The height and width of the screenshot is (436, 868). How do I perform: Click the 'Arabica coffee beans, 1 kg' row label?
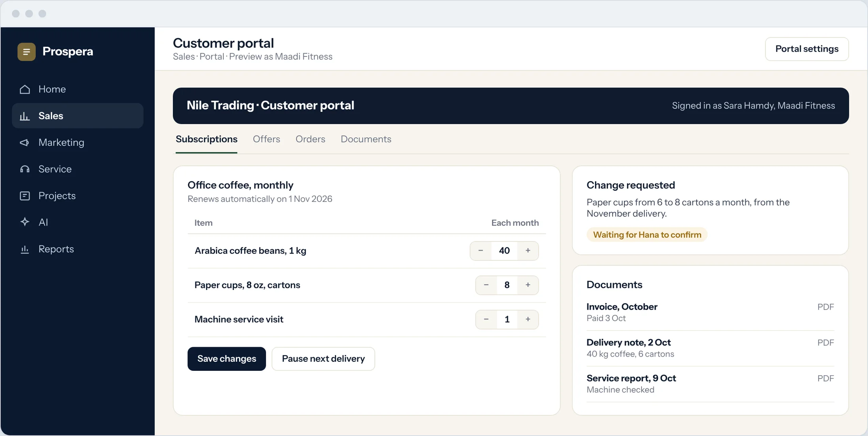[250, 251]
